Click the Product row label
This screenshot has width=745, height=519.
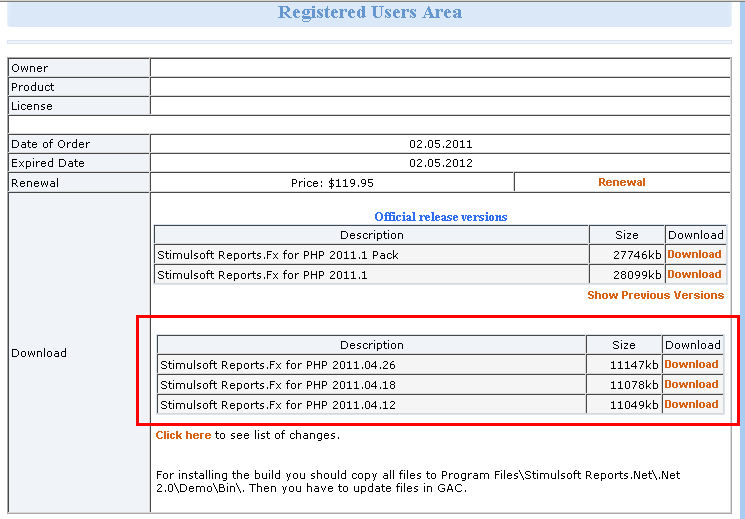(x=33, y=87)
